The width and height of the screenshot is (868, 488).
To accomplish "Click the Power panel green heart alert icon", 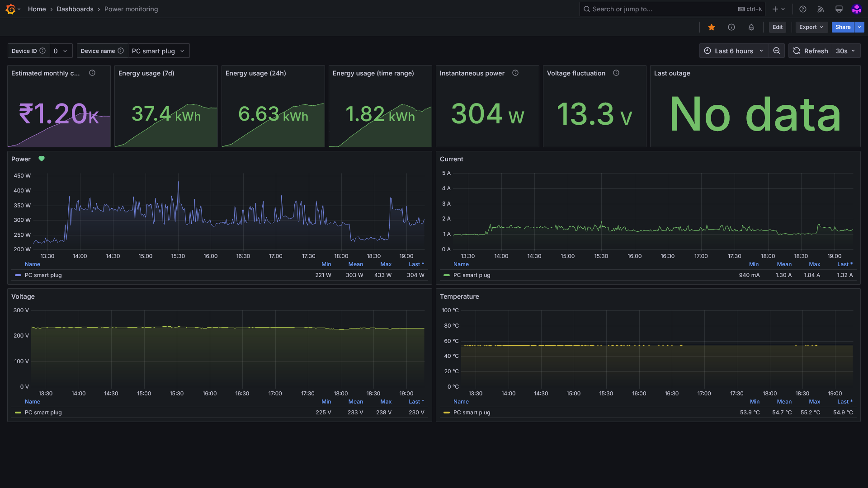I will 42,159.
